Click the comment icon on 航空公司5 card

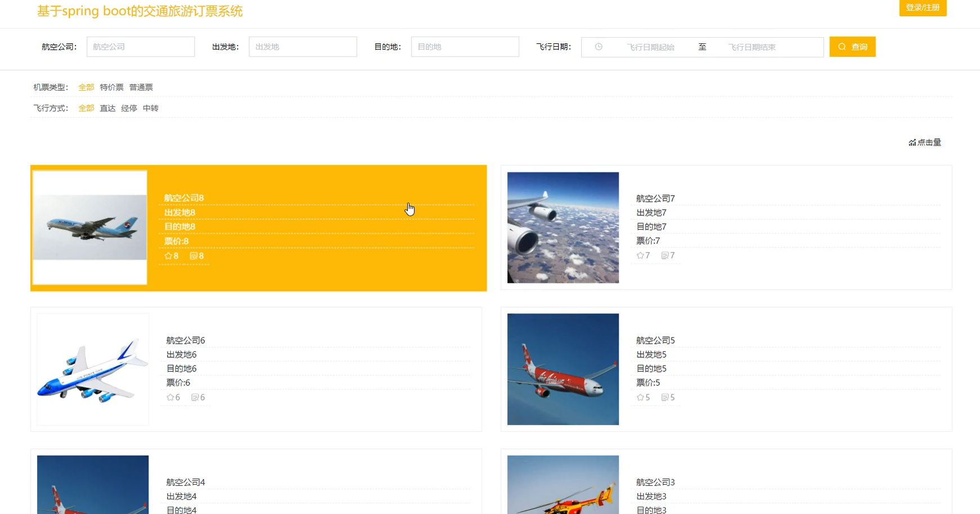665,397
